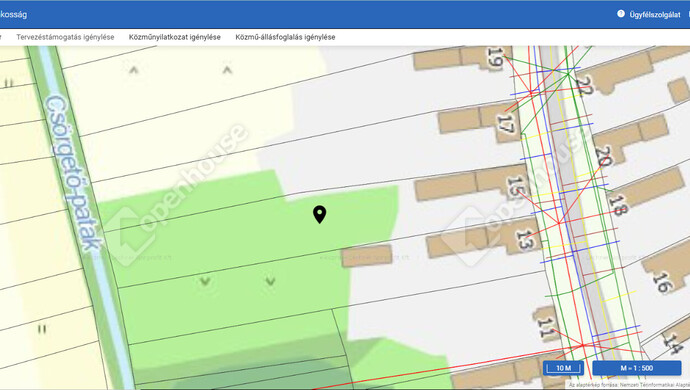Select house number 19 on the map
The image size is (690, 390).
(x=495, y=58)
